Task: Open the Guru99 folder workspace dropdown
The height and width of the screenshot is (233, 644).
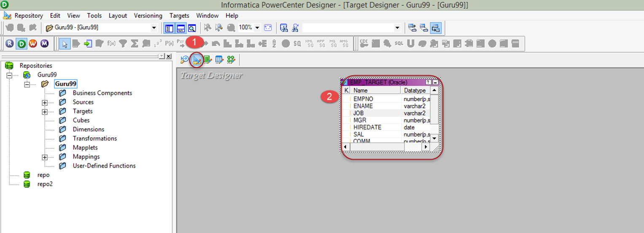Action: (x=154, y=28)
